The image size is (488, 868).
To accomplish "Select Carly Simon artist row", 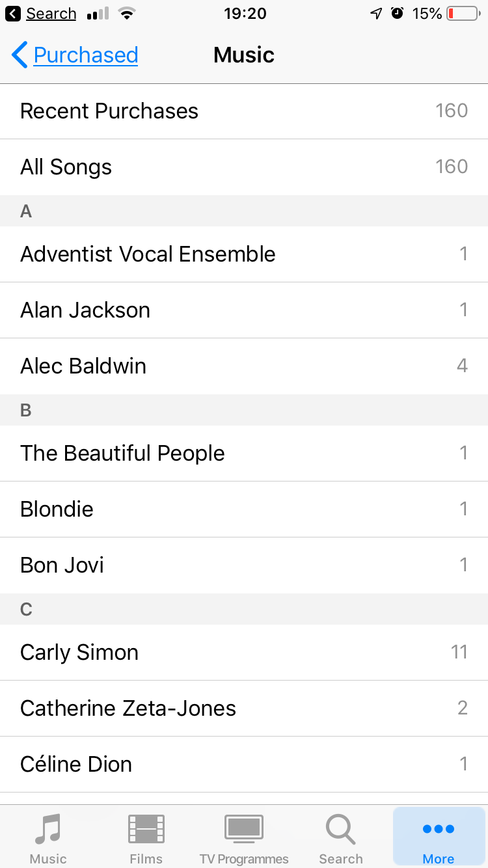I will click(x=244, y=653).
